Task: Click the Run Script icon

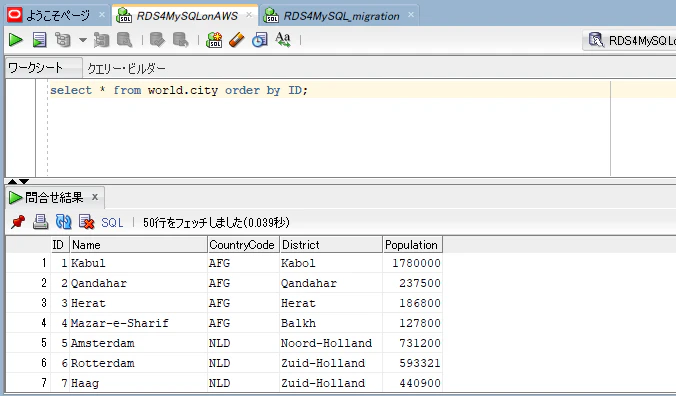Action: tap(39, 40)
